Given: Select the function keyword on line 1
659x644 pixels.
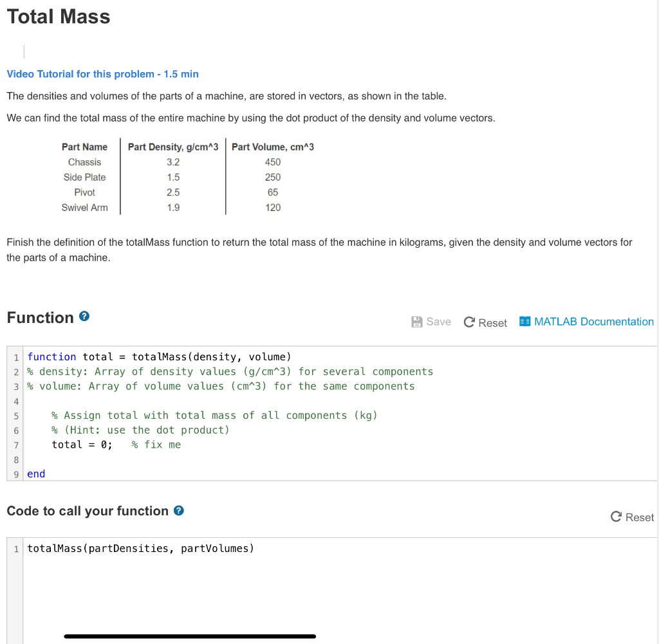Looking at the screenshot, I should click(51, 356).
